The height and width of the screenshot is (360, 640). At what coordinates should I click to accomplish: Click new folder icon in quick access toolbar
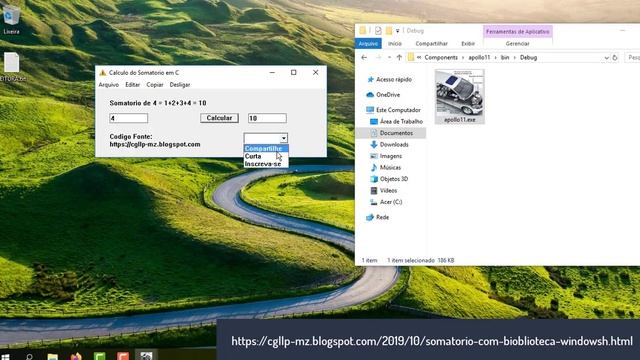pos(389,31)
